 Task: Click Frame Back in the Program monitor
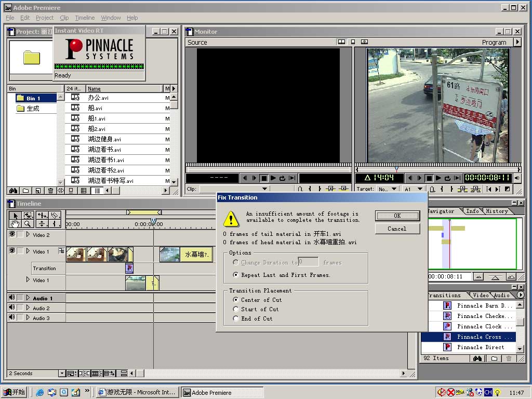pos(410,178)
